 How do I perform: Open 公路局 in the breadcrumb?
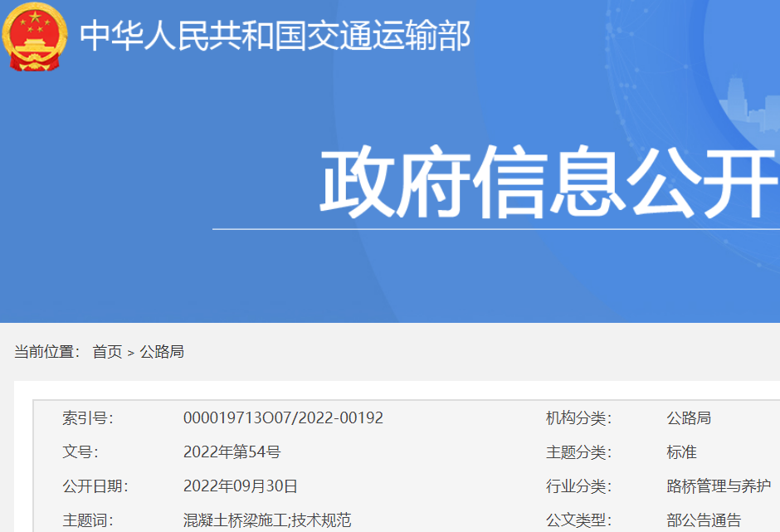click(162, 352)
